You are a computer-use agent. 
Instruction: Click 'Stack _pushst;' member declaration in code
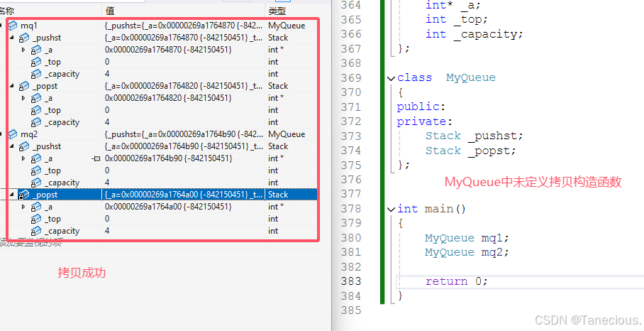(474, 136)
